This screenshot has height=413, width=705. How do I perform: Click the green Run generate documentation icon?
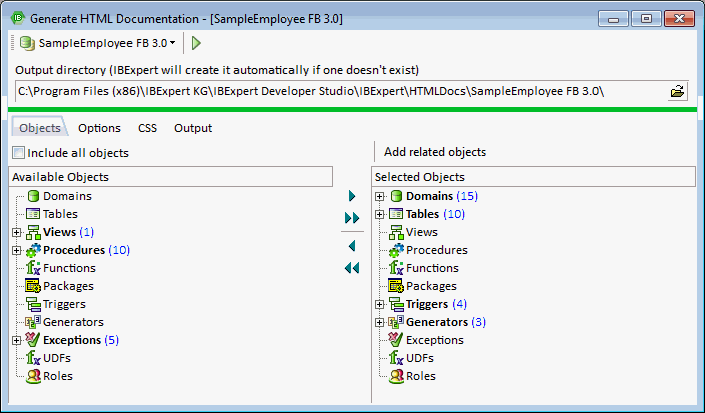pyautogui.click(x=197, y=43)
